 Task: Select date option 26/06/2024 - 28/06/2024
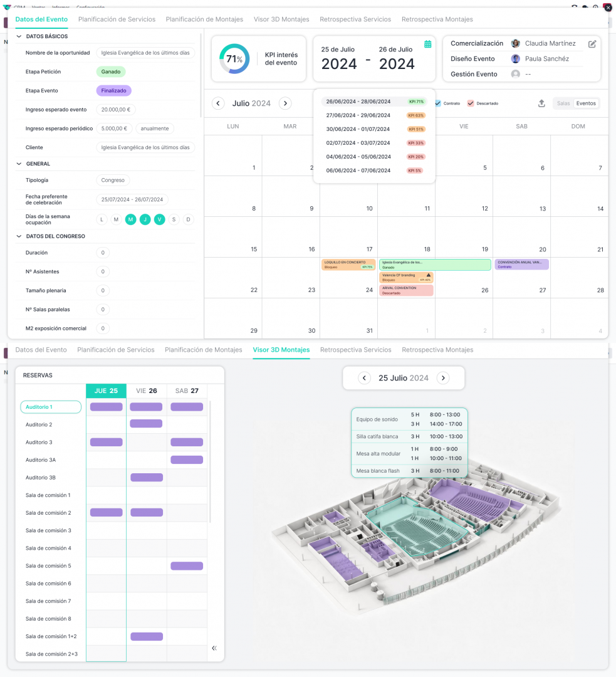click(374, 102)
